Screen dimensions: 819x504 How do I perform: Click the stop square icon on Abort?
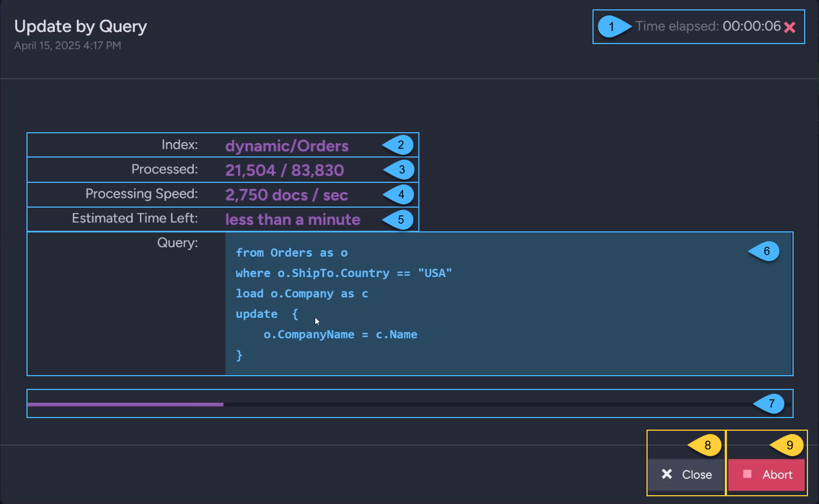tap(747, 474)
